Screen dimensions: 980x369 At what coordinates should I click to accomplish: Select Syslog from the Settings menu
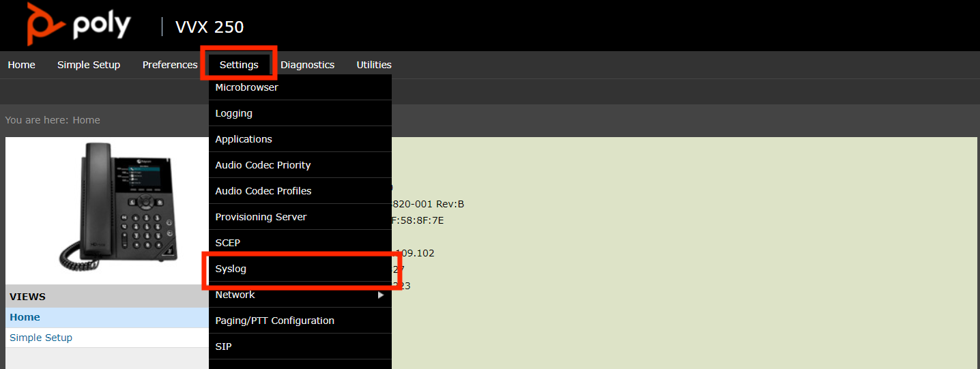(x=300, y=269)
